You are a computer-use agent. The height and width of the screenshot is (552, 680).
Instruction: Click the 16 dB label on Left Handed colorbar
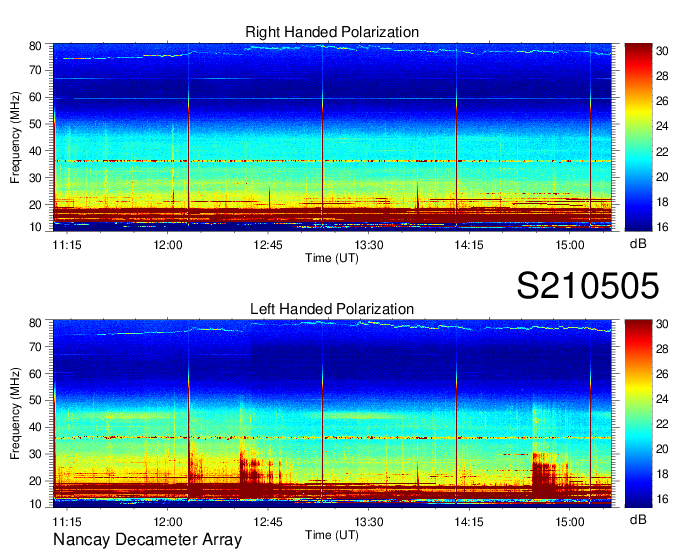[662, 499]
